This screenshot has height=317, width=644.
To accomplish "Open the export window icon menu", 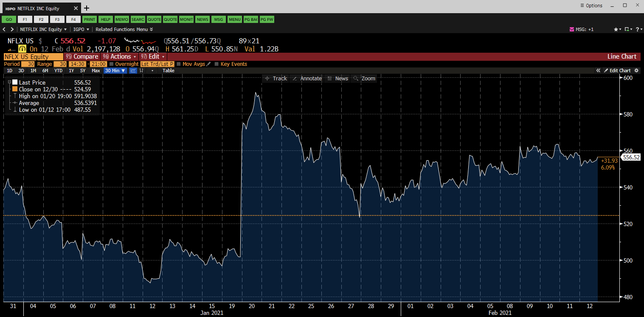I will point(628,29).
